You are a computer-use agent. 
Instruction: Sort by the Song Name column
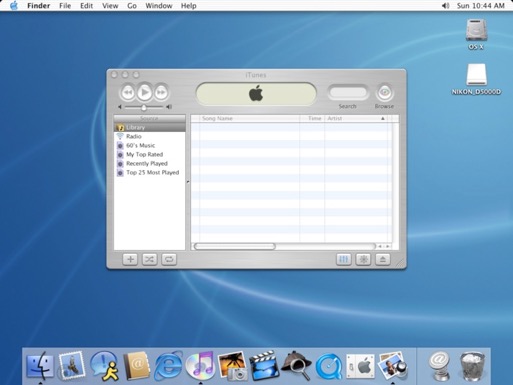(249, 118)
